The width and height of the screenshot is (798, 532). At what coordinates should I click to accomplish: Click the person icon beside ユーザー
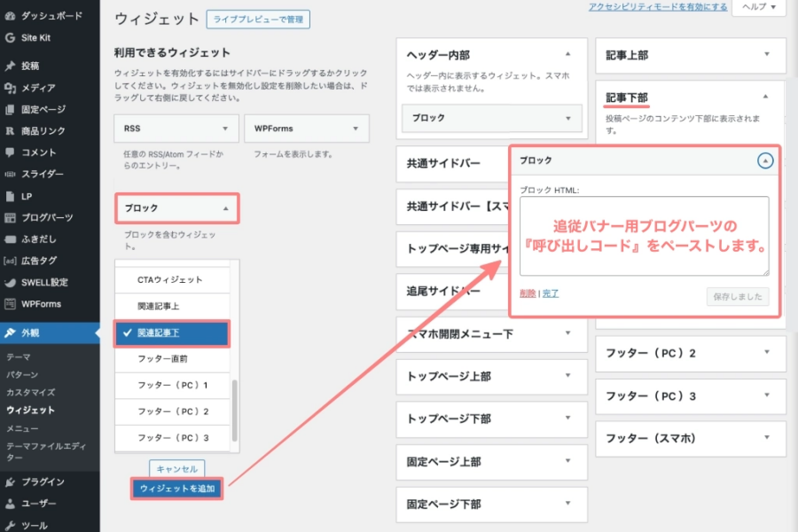[10, 504]
